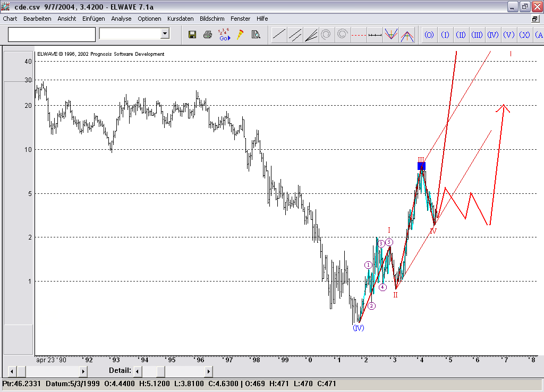Click the ELWAVE copyright text in chart

(x=100, y=54)
